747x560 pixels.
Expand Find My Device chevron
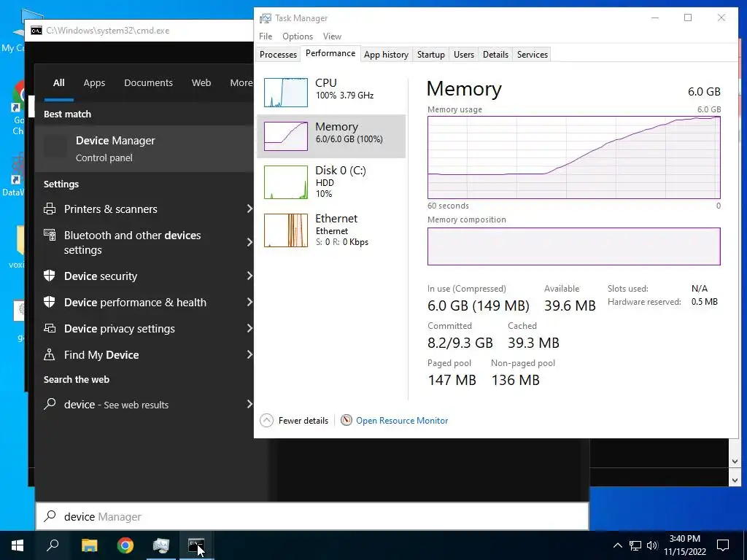[x=249, y=354]
